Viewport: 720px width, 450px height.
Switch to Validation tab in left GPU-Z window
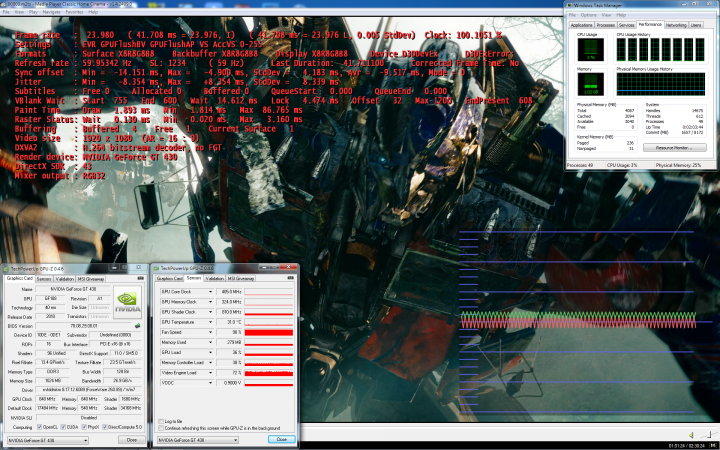click(65, 279)
